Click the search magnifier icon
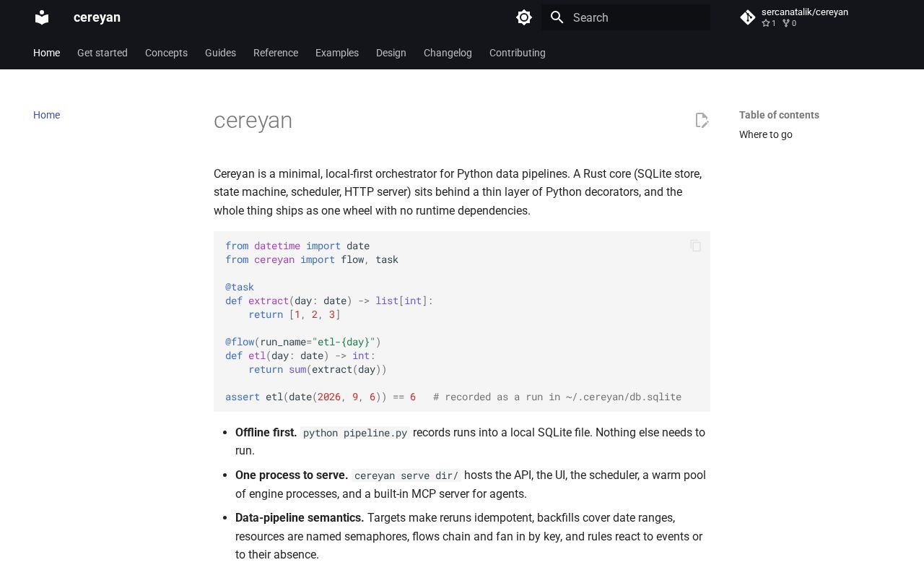This screenshot has width=924, height=578. tap(557, 17)
